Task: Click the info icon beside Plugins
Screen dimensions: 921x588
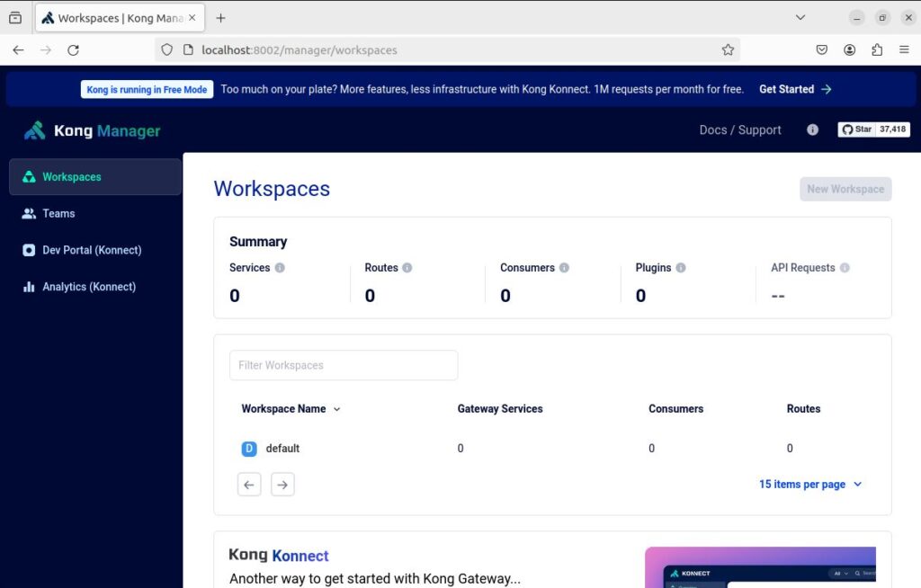Action: (x=681, y=268)
